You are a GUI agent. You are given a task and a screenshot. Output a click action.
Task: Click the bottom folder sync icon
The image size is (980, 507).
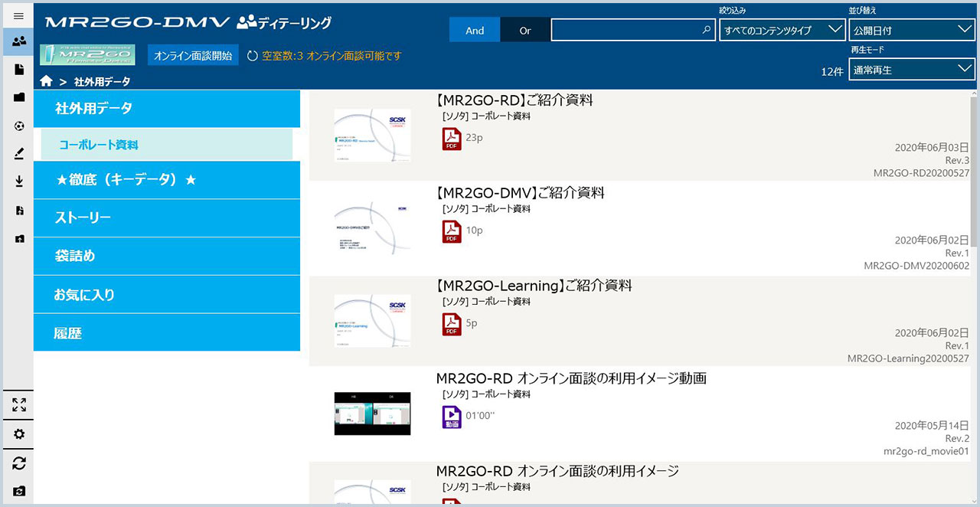coord(19,491)
